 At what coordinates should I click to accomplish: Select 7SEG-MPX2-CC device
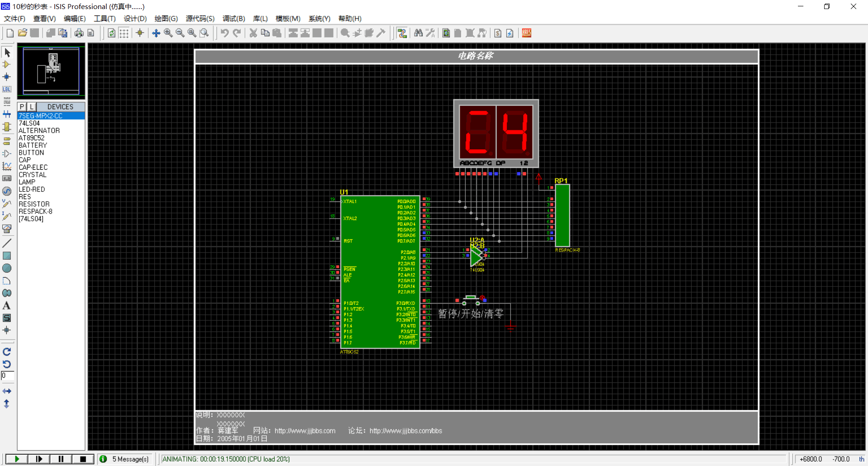[x=51, y=116]
